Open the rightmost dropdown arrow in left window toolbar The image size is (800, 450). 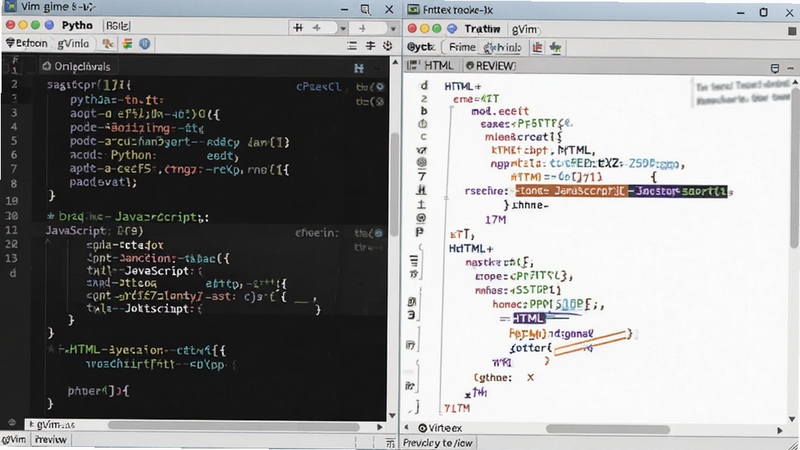click(x=393, y=29)
